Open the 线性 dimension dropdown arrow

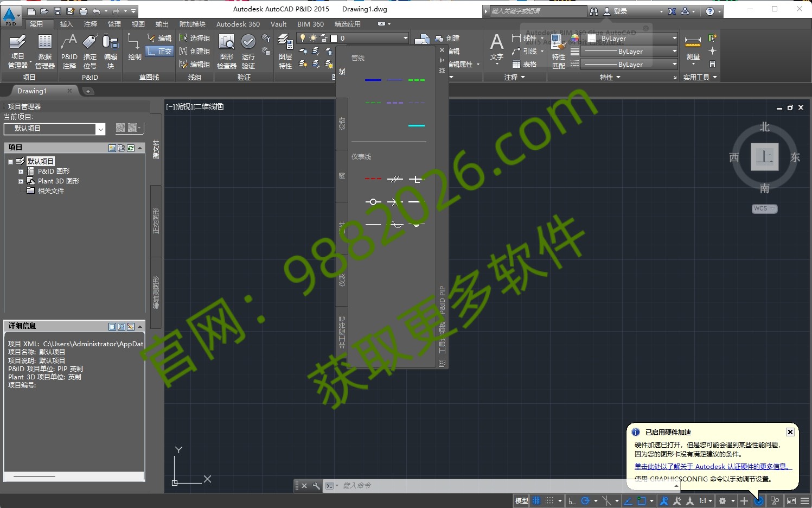click(541, 38)
